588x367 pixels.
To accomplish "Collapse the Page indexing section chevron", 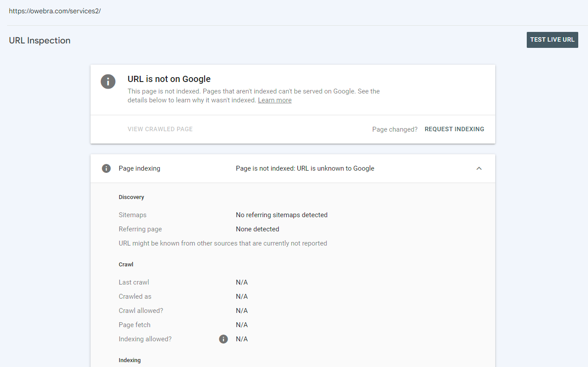I will 479,168.
